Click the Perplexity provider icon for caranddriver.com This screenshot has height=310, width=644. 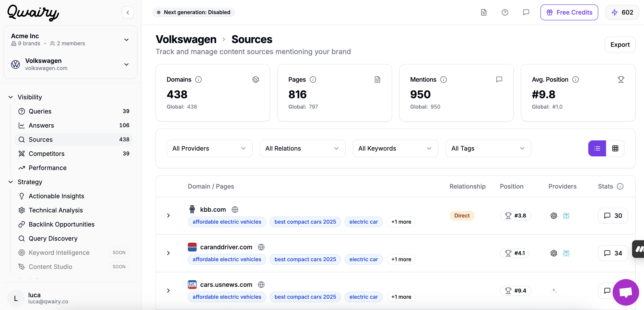point(566,253)
